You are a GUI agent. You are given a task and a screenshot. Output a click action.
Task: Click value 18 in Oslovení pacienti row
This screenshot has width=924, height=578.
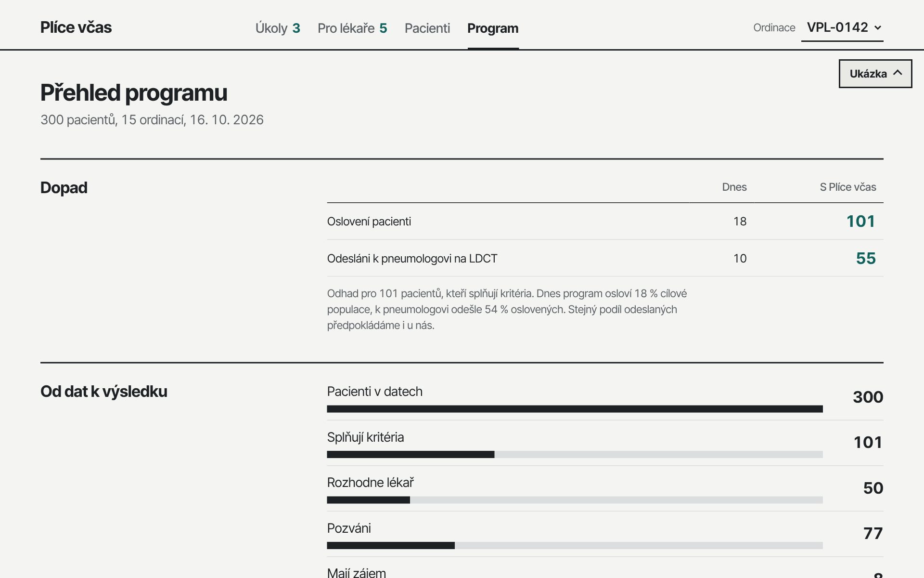tap(740, 221)
